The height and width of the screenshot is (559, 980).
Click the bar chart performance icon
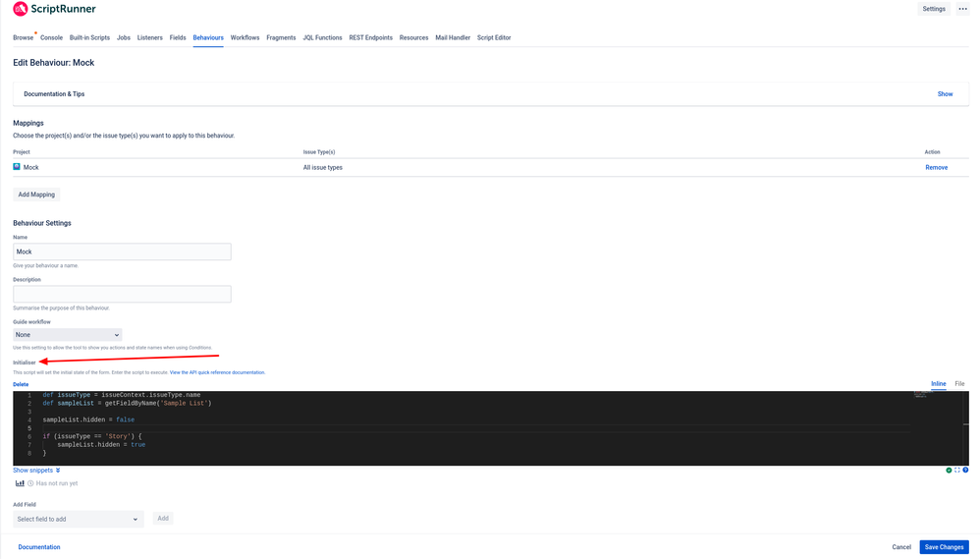point(20,483)
